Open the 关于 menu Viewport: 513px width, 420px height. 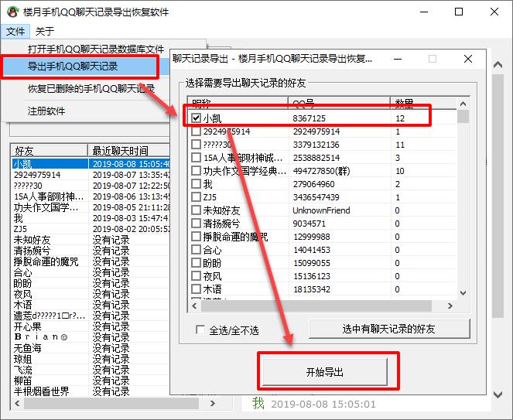[x=45, y=32]
